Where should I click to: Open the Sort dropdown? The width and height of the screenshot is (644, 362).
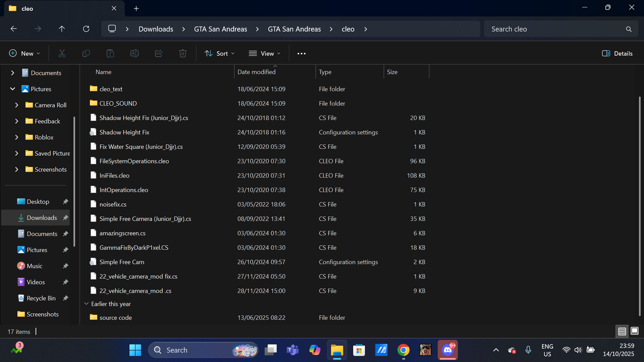click(219, 53)
